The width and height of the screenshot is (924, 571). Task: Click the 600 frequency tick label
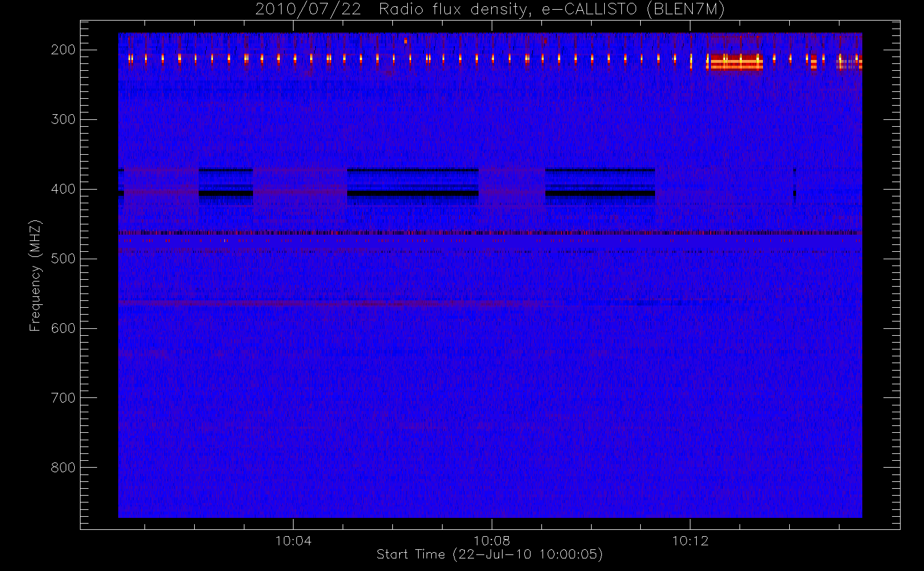click(x=63, y=328)
